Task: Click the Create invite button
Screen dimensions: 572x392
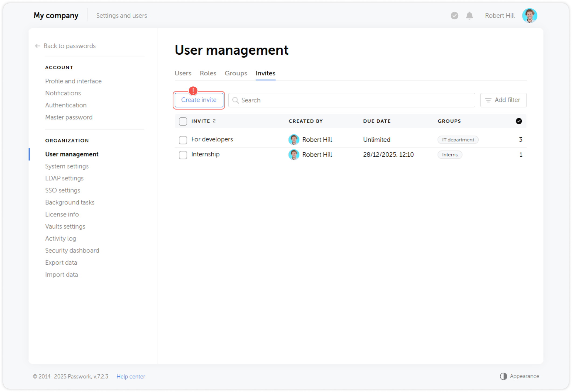Action: pos(199,100)
